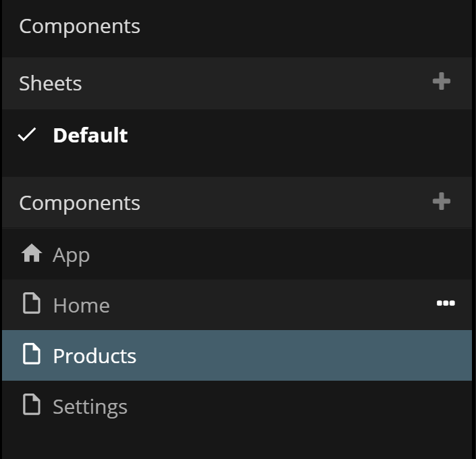Click the house icon beside App

[x=32, y=254]
